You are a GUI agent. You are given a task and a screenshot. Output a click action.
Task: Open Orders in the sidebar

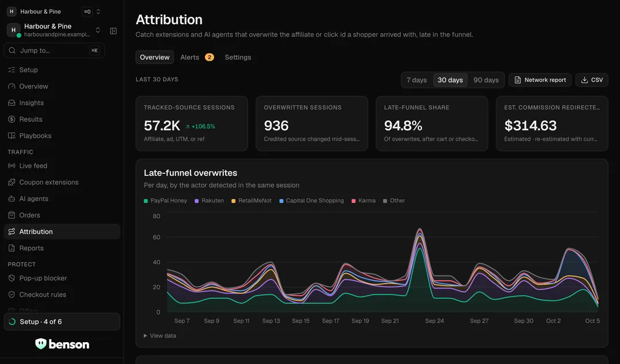[62, 215]
